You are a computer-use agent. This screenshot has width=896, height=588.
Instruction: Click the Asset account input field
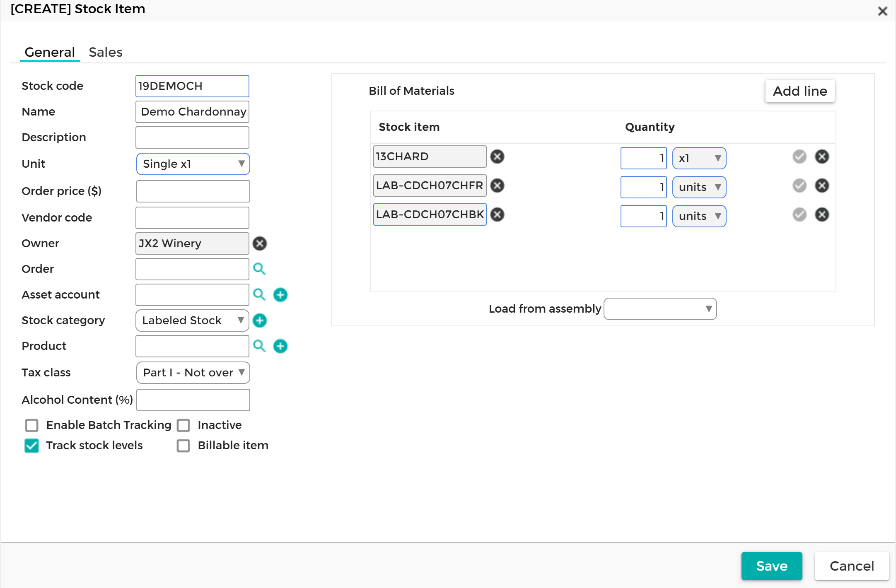192,295
